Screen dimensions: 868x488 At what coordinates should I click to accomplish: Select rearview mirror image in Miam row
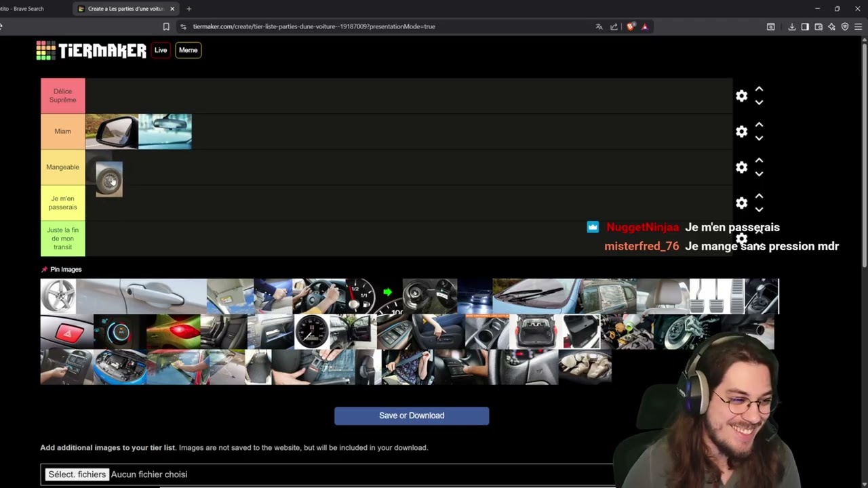[165, 131]
